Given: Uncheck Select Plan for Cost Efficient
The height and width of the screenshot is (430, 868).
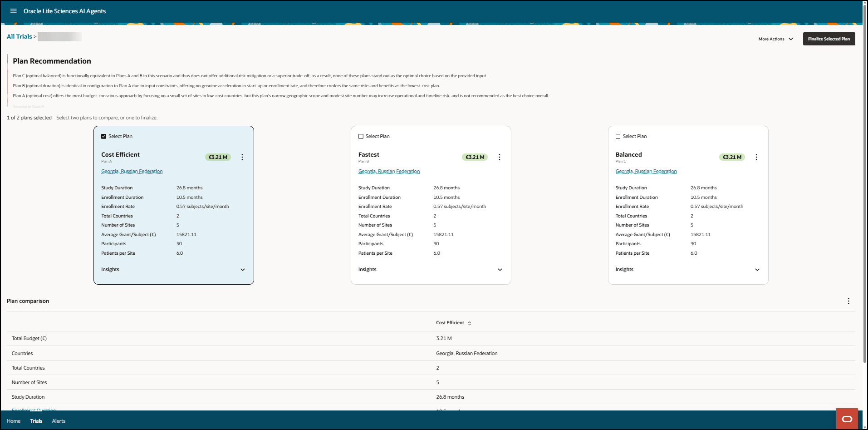Looking at the screenshot, I should (x=104, y=136).
